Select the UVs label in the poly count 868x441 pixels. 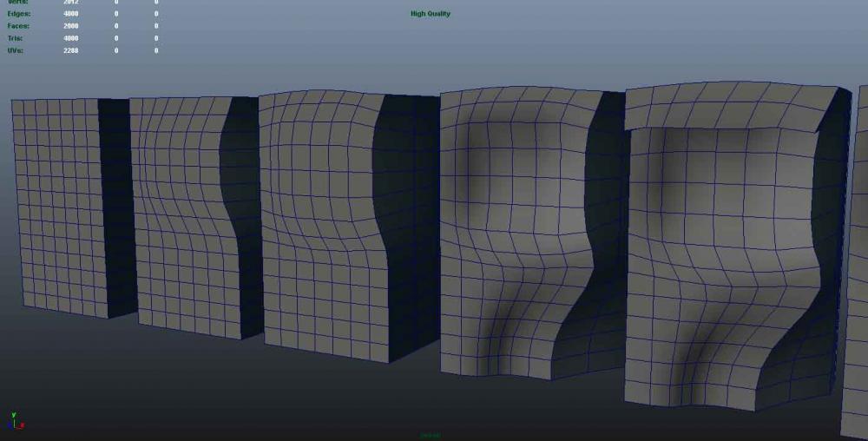(16, 50)
